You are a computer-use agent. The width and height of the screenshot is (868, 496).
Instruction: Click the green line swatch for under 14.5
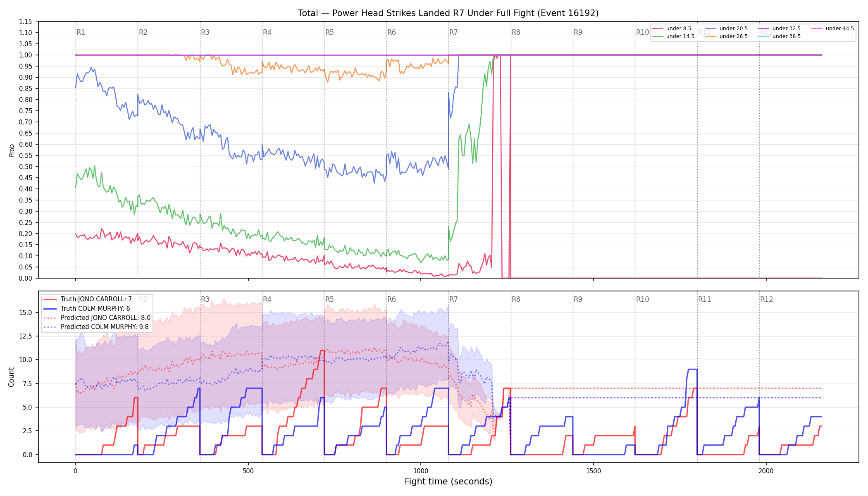coord(658,36)
